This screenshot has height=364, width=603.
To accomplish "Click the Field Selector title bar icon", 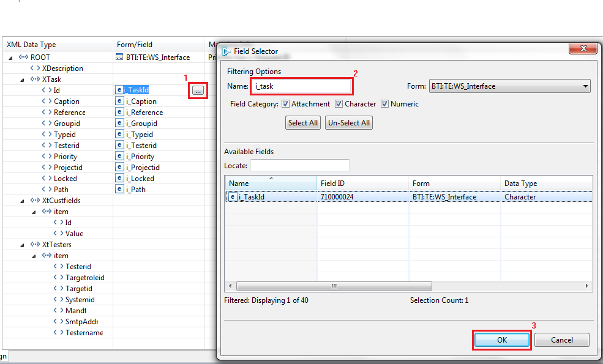I will point(226,51).
